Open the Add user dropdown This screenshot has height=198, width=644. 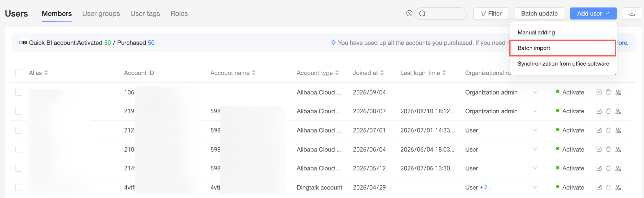click(x=593, y=14)
